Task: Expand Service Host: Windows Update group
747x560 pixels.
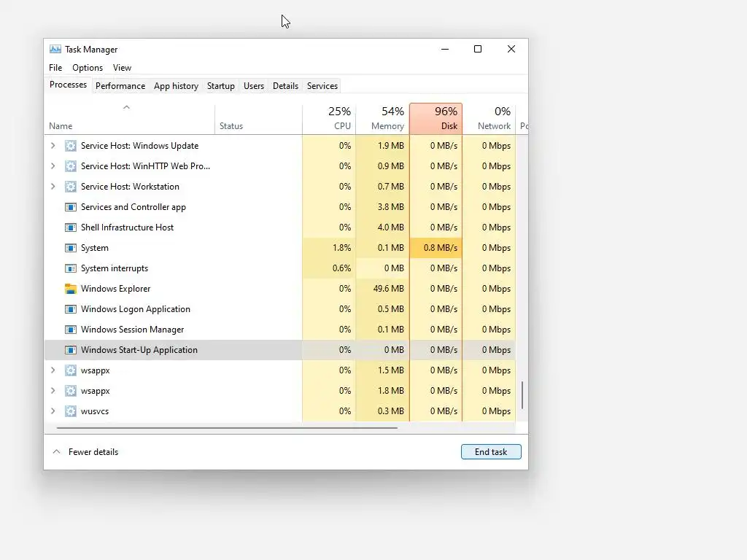Action: click(53, 146)
